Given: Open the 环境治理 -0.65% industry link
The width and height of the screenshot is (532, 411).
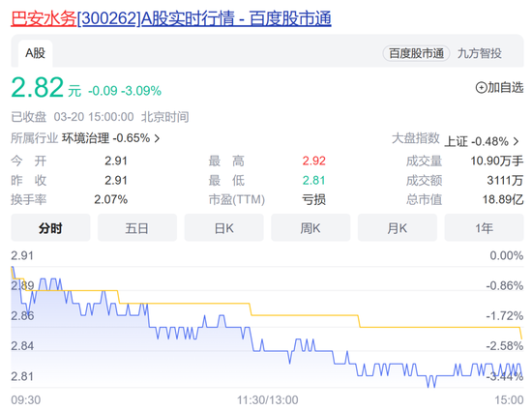Looking at the screenshot, I should [105, 138].
